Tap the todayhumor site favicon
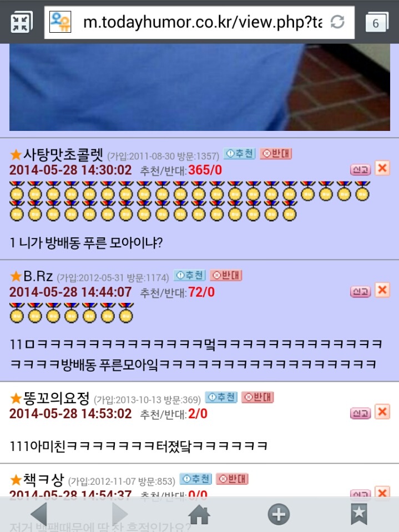399x532 pixels. [x=60, y=22]
